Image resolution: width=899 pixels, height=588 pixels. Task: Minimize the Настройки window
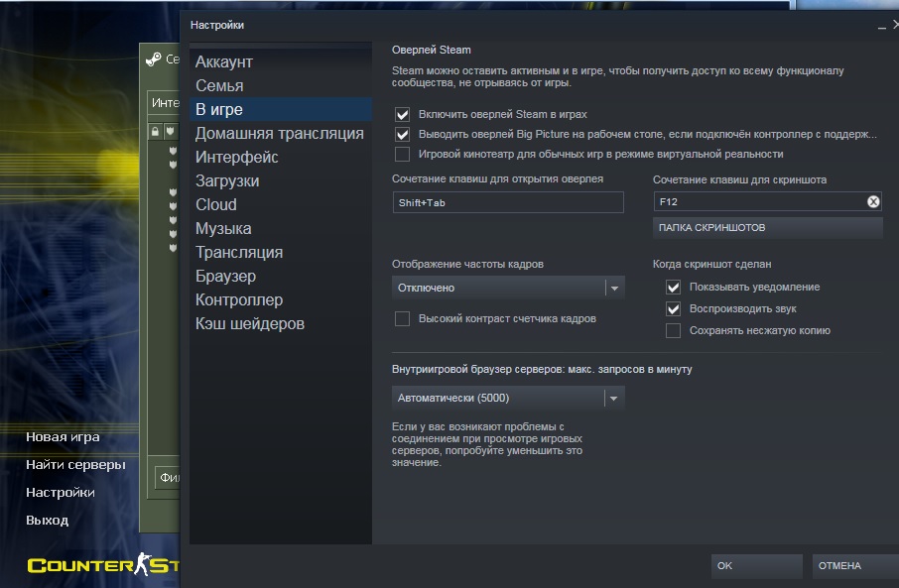click(x=882, y=27)
